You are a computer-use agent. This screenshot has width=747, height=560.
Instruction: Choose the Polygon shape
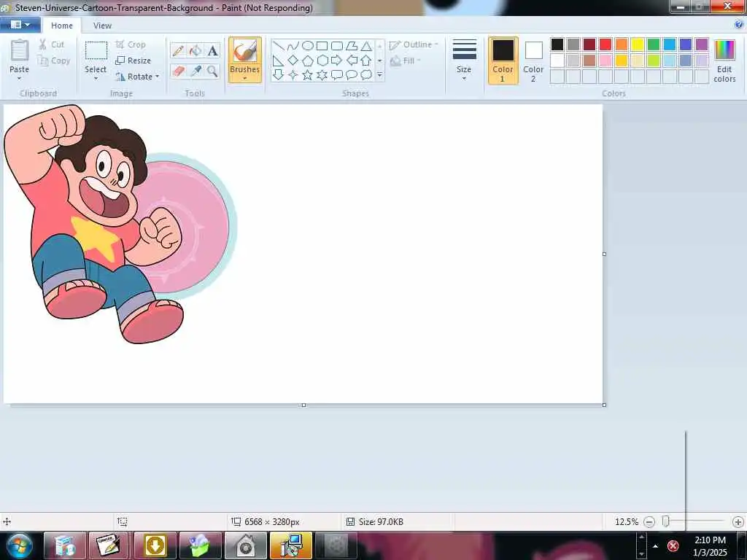[x=352, y=46]
